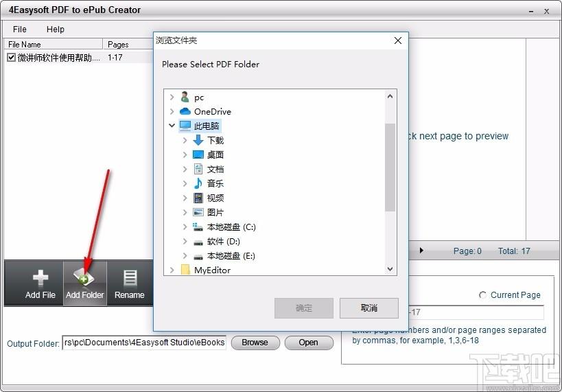Click the Pages column header
The image size is (562, 392).
tap(128, 44)
